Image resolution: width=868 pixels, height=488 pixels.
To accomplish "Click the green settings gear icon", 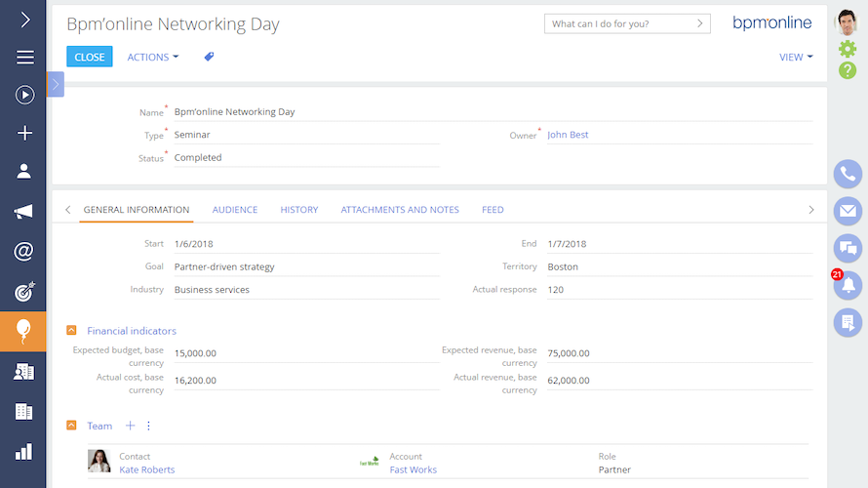I will pyautogui.click(x=848, y=48).
